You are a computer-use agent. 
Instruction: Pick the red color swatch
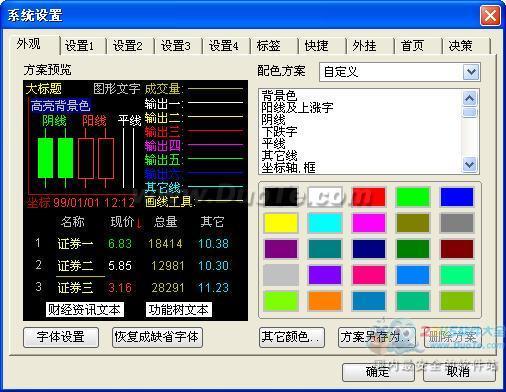369,197
